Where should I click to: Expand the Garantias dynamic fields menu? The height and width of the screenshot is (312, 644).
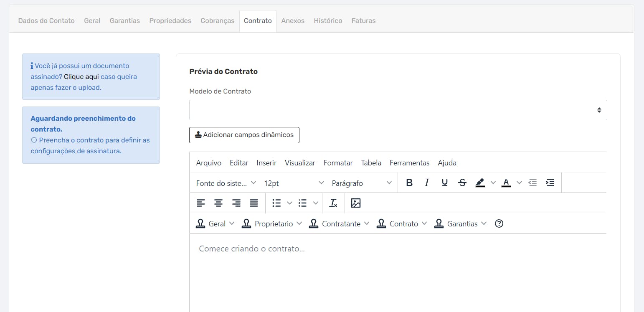point(461,223)
